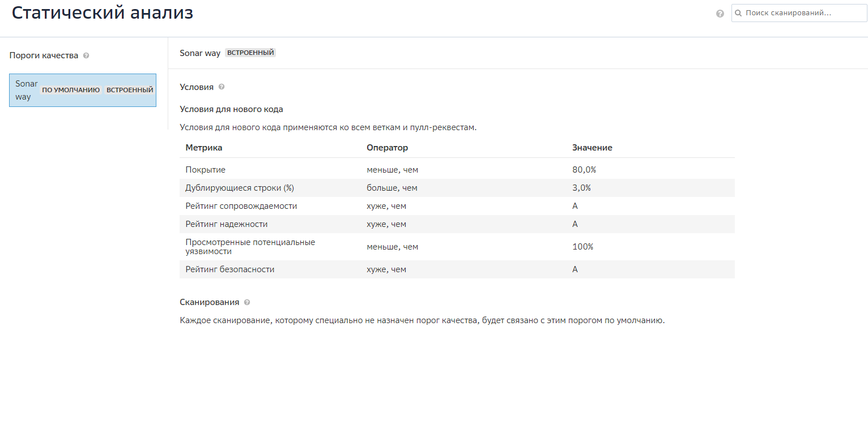This screenshot has width=868, height=442.
Task: Click the ВСТРОЕННЫЙ badge next to header title
Action: tap(250, 53)
